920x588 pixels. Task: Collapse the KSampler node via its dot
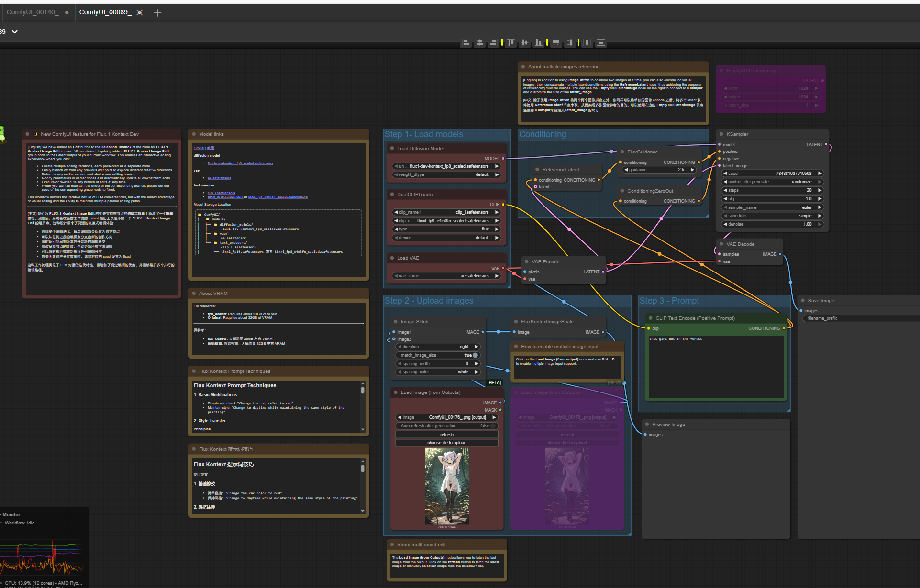click(x=721, y=134)
